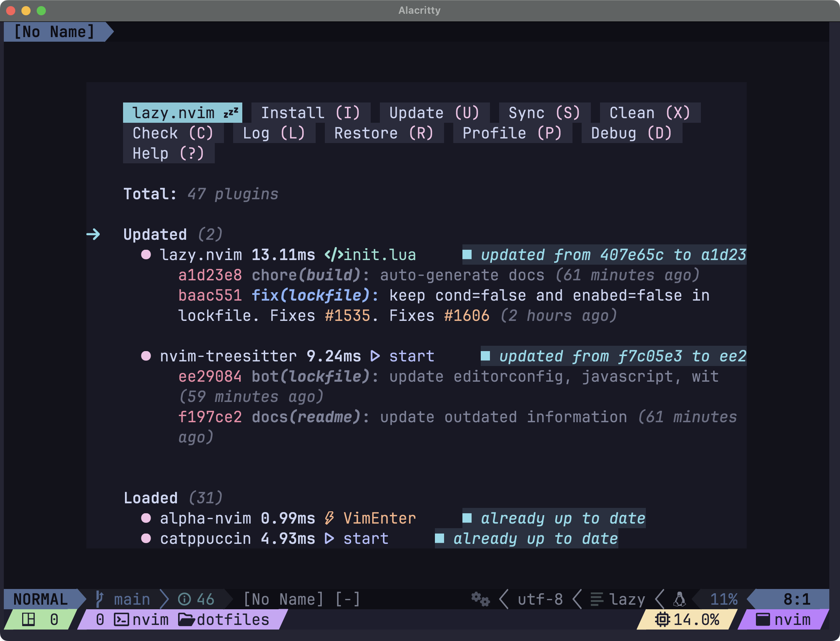Click the window layout icon in tmux bar

coord(28,619)
